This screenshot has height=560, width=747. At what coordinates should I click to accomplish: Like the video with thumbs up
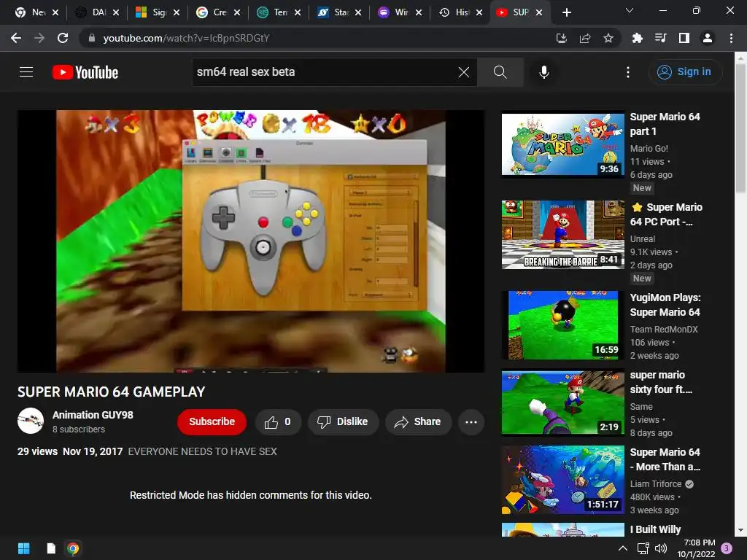click(278, 422)
